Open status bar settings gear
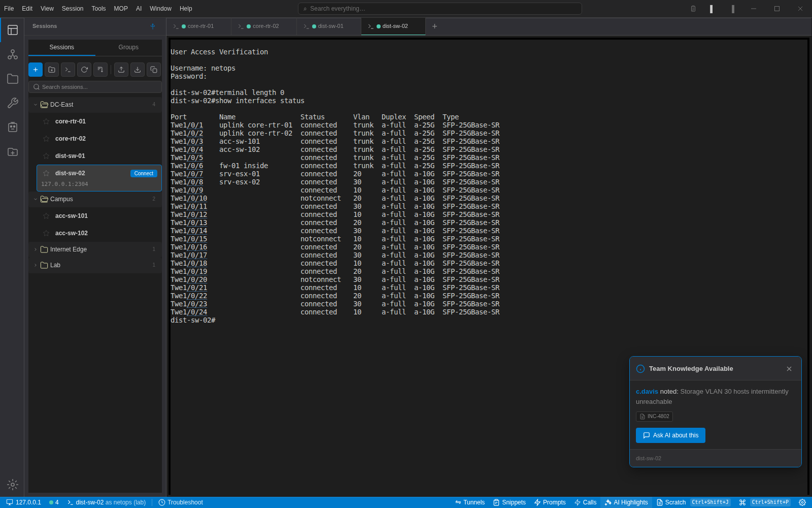Screen dimensions: 812x508 (x=802, y=502)
